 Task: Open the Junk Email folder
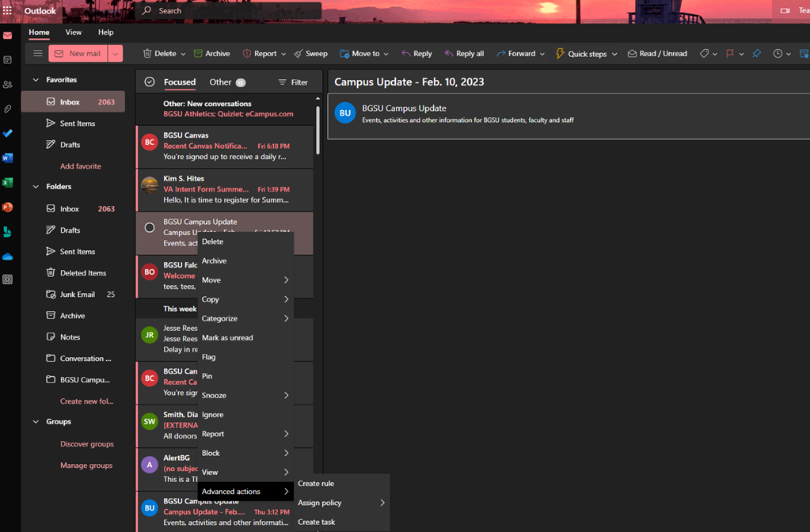pos(73,294)
